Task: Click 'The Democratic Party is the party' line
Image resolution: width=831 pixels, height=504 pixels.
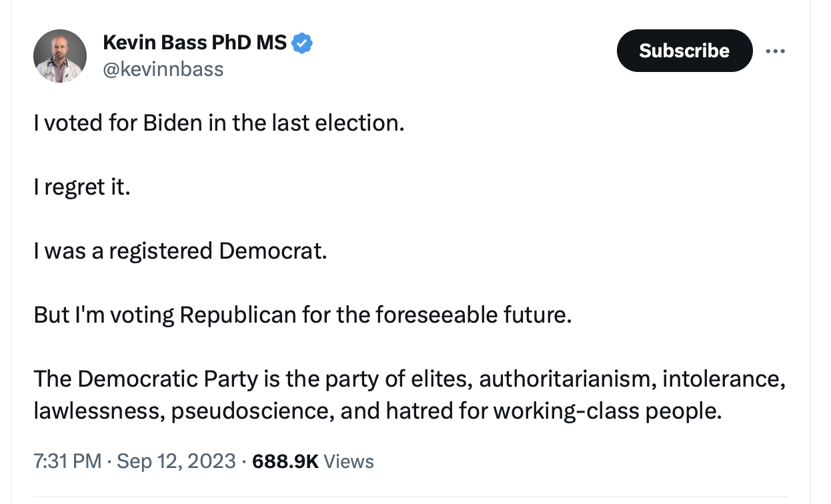Action: point(409,379)
